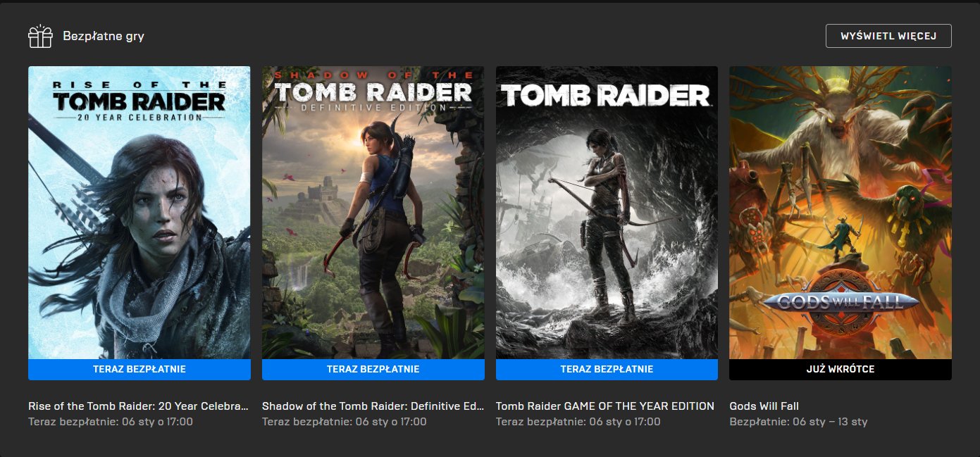Open the Shadow of the Tomb Raider cover art
Screen dimensions: 980x457
(373, 213)
